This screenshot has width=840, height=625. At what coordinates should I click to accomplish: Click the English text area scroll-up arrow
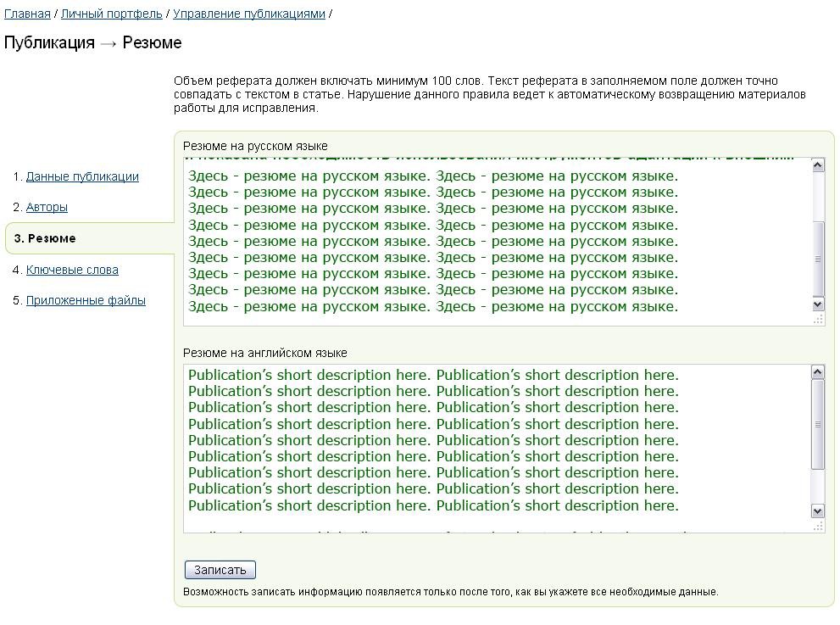817,372
